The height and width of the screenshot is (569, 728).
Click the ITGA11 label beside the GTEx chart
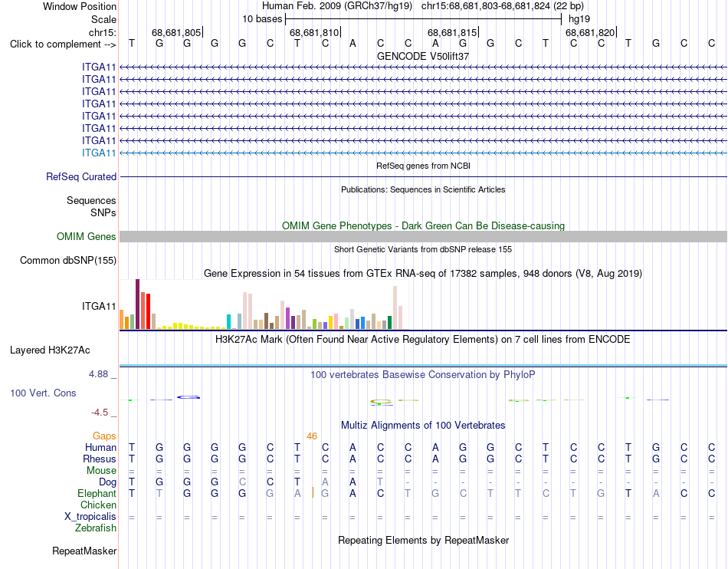click(99, 306)
